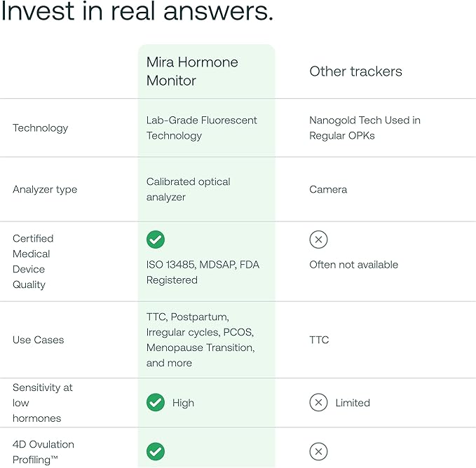Click the Camera analyzer type text
Image resolution: width=476 pixels, height=468 pixels.
[x=328, y=189]
